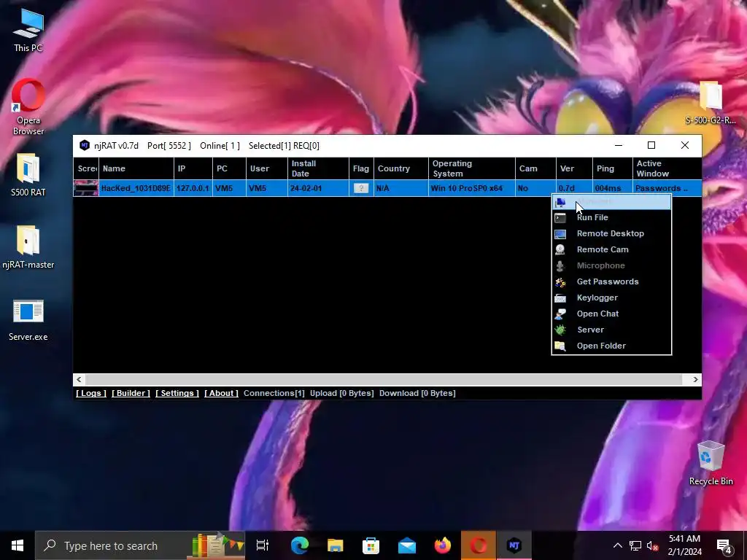The width and height of the screenshot is (747, 560).
Task: Click the greyed Microphone menu entry
Action: [611, 265]
